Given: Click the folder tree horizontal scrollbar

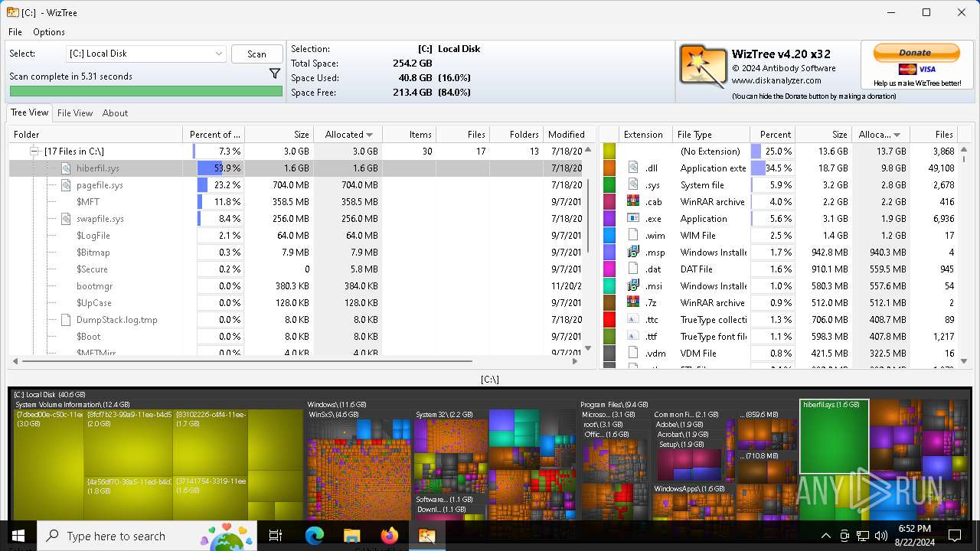Looking at the screenshot, I should [247, 360].
